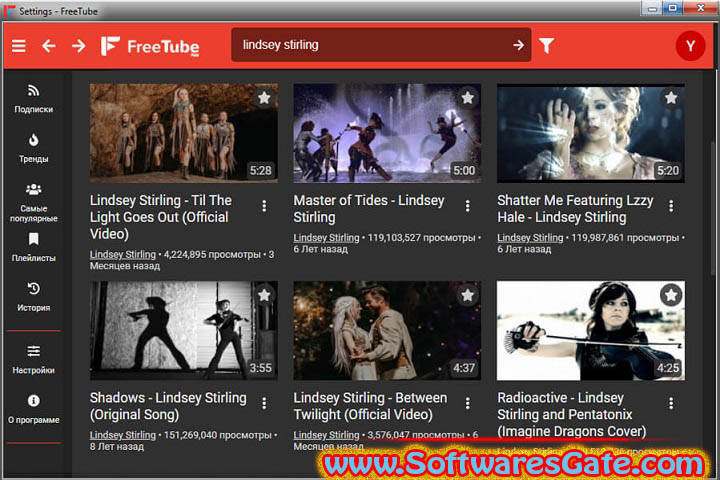Play the Radioactive thumbnail
This screenshot has height=480, width=720.
tap(591, 331)
